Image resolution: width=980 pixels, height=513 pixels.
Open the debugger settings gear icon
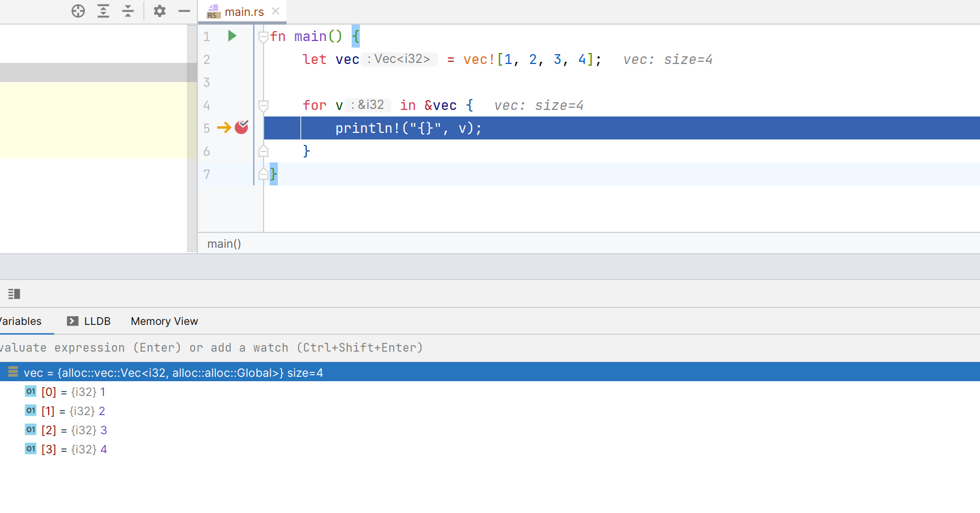[x=159, y=11]
